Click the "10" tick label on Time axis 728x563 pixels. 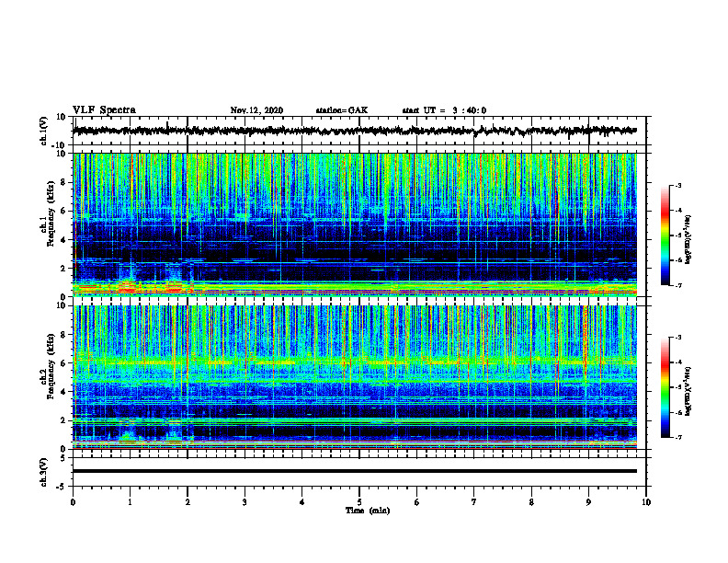click(646, 502)
